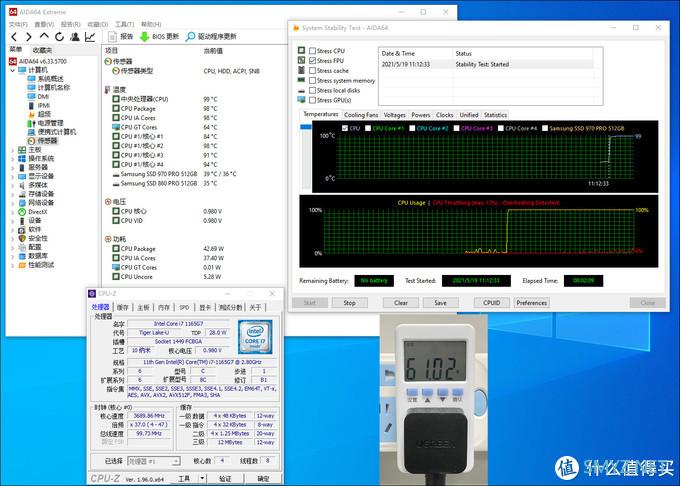Click the back navigation arrow in AIDA64 toolbar
Screen dimensions: 680x486
[x=14, y=37]
